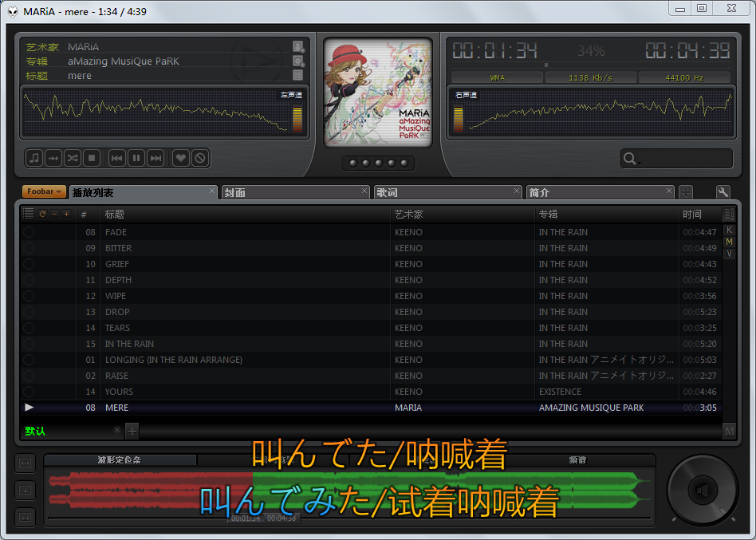Click the prohibit/ban track icon
The height and width of the screenshot is (540, 756).
[x=200, y=158]
